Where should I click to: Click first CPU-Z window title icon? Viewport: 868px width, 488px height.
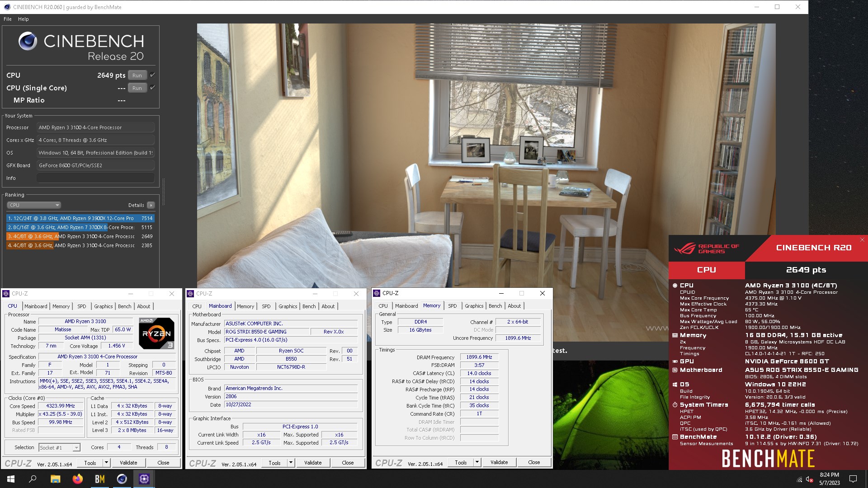[x=6, y=294]
